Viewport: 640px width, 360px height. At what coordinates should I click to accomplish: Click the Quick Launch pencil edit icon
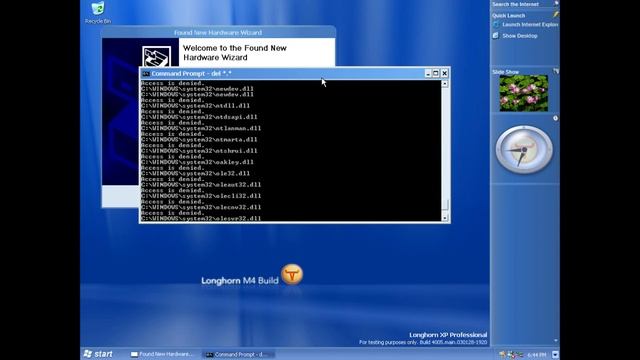(x=556, y=14)
